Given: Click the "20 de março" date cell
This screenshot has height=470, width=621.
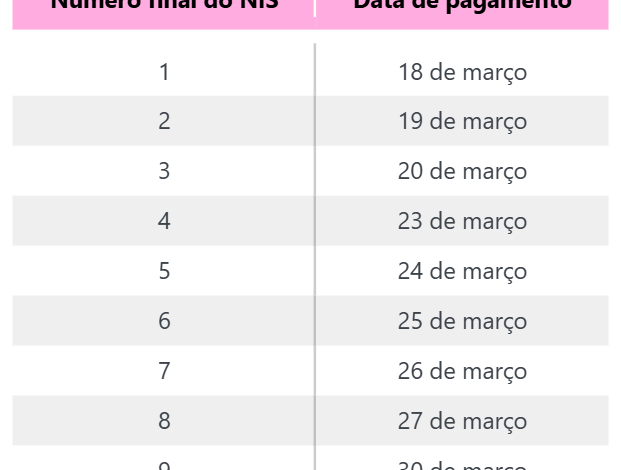Looking at the screenshot, I should click(462, 171).
